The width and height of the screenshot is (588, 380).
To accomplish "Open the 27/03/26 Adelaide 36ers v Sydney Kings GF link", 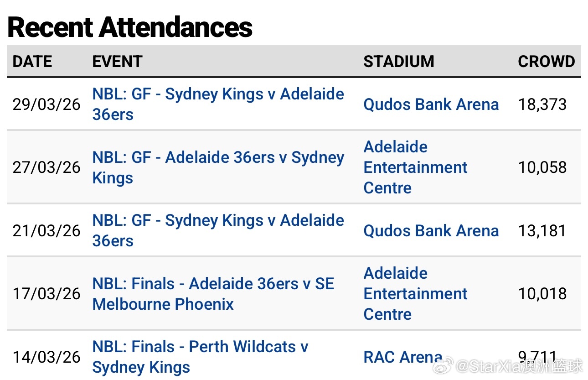I will (x=218, y=158).
